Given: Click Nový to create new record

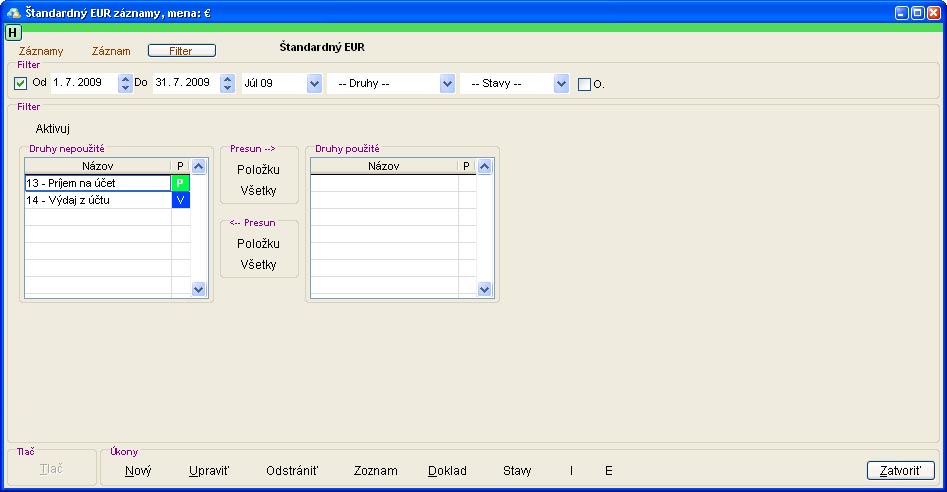Looking at the screenshot, I should point(138,470).
